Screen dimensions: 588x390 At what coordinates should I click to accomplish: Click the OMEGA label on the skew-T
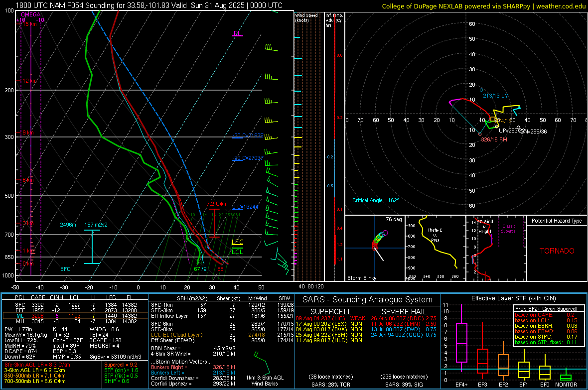pos(31,14)
